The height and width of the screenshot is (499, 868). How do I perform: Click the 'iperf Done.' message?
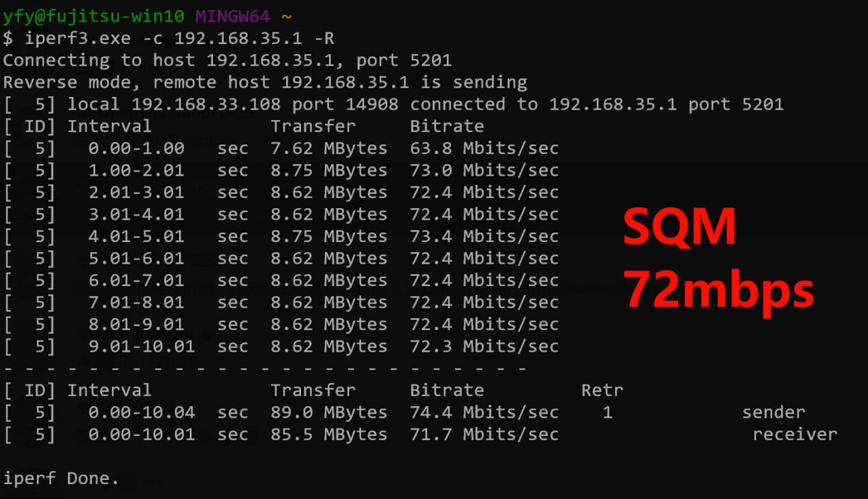coord(61,479)
